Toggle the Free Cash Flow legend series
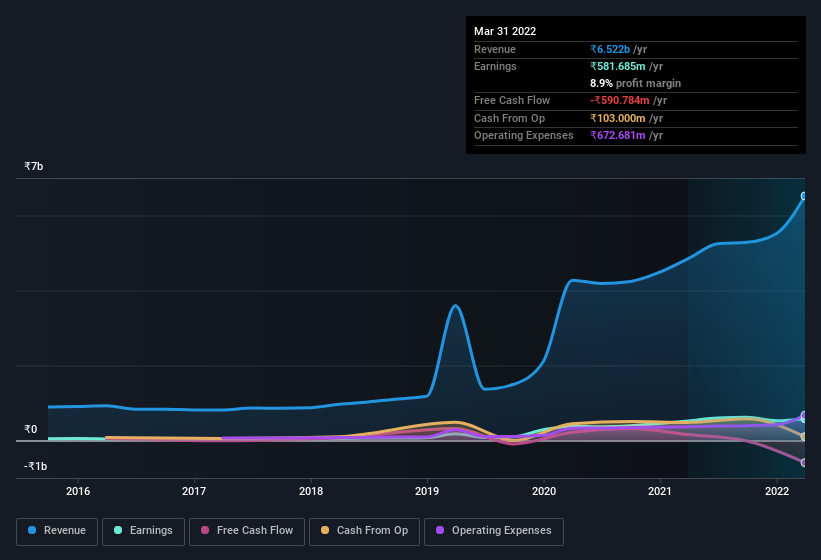 [x=247, y=531]
